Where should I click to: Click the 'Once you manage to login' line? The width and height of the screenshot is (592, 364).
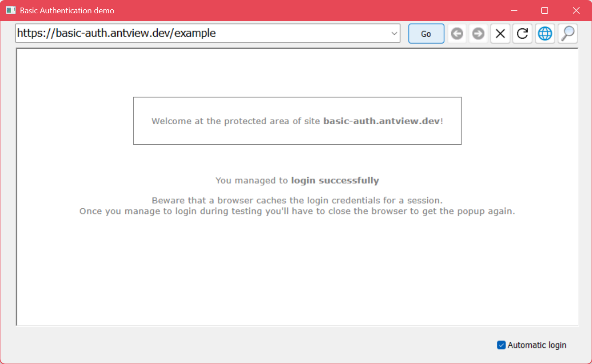(x=297, y=211)
